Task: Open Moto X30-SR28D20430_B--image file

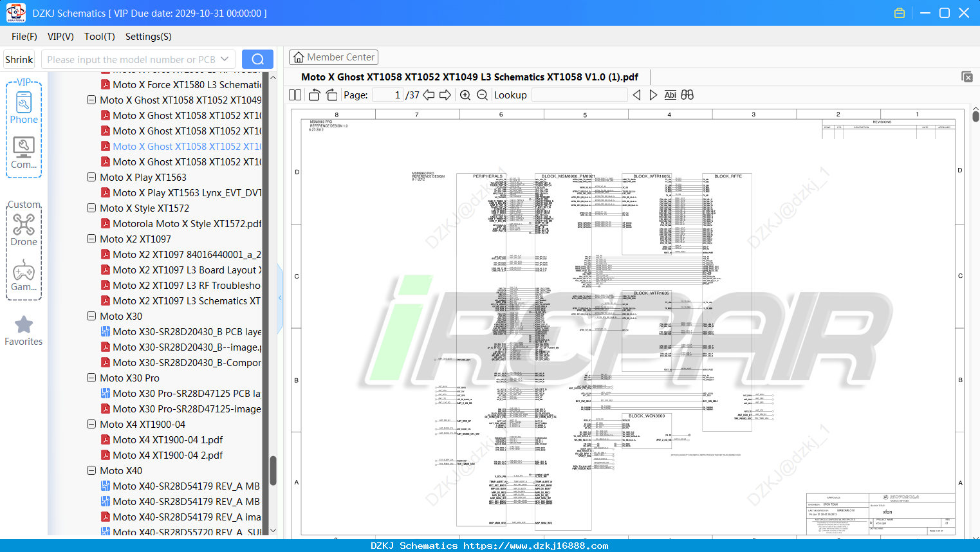Action: (x=181, y=347)
